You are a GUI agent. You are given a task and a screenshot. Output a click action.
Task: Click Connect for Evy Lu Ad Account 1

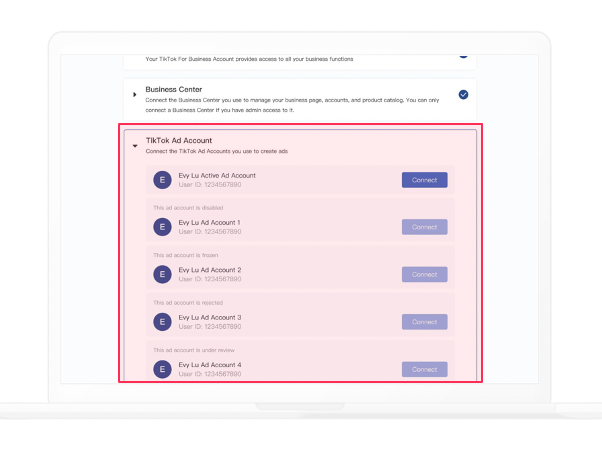point(425,227)
